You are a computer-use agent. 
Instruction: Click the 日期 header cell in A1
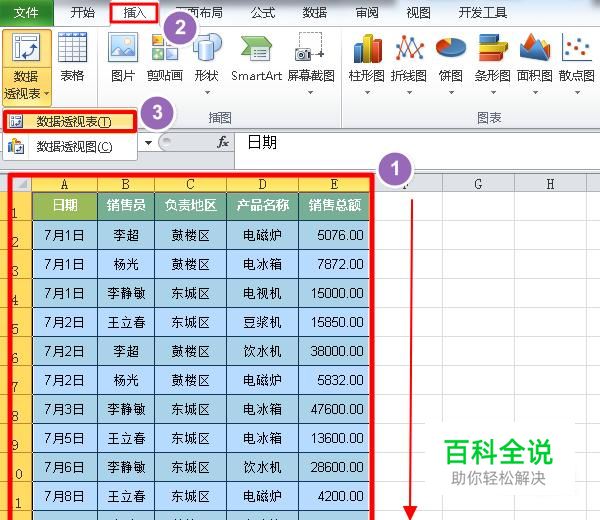point(65,206)
